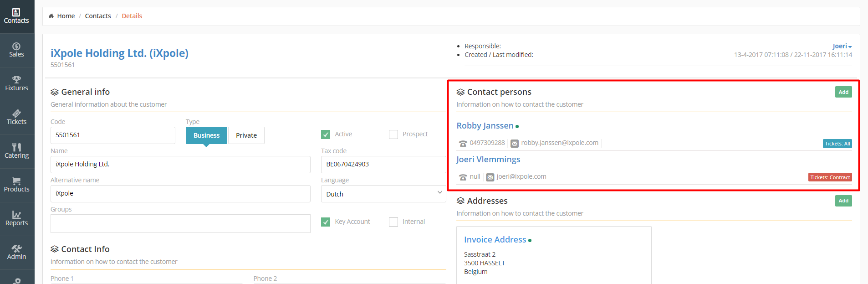The image size is (868, 284).
Task: Open the Admin tools icon
Action: tap(16, 248)
